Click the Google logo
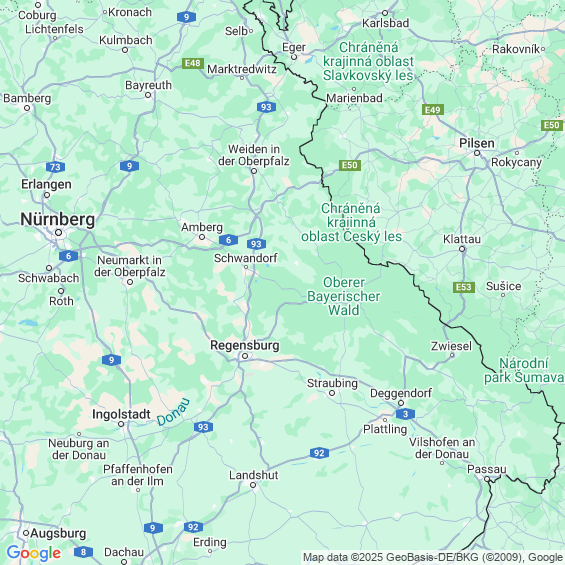 [34, 553]
